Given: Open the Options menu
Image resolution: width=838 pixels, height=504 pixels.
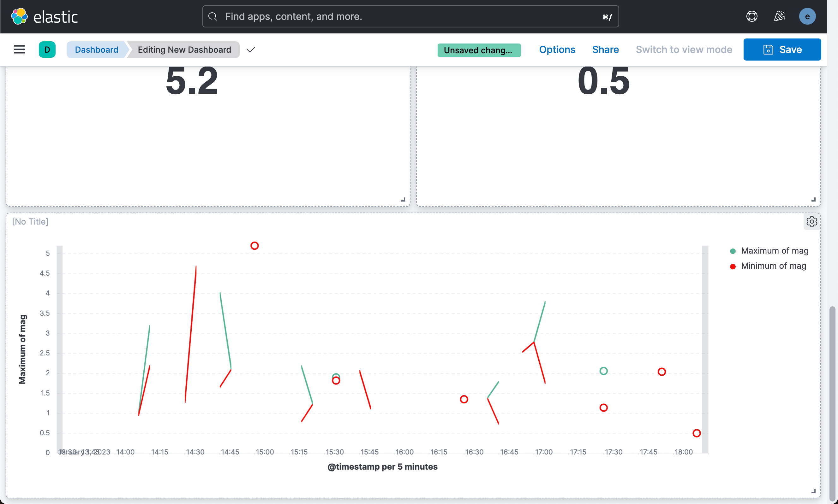Looking at the screenshot, I should tap(557, 50).
